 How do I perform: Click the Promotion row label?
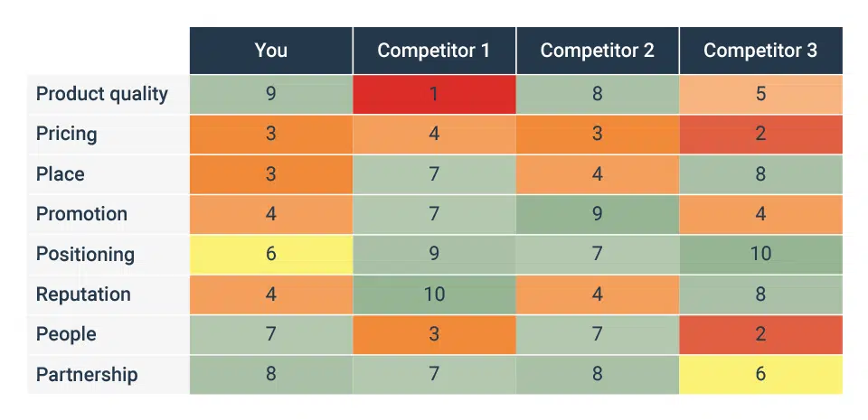click(81, 214)
